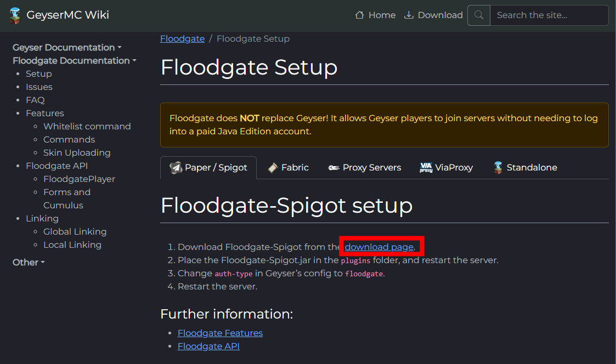Expand Geyser Documentation dropdown
The height and width of the screenshot is (364, 616).
tap(67, 48)
